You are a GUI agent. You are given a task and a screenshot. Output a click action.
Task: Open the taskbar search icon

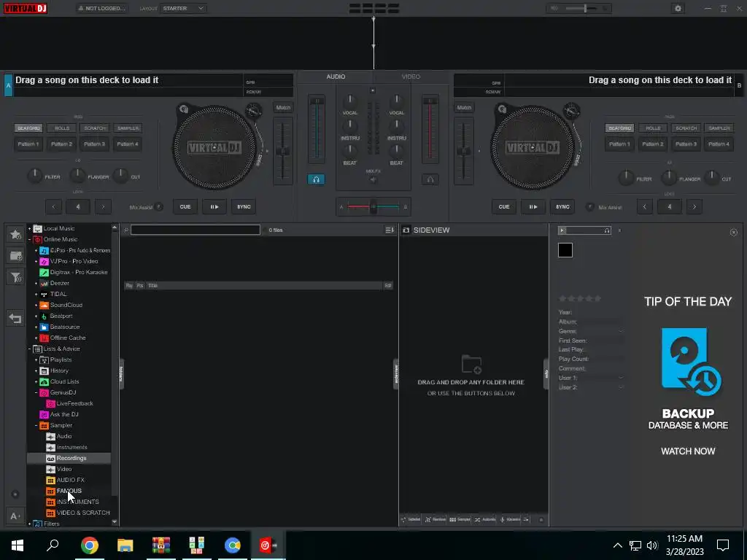pos(53,545)
